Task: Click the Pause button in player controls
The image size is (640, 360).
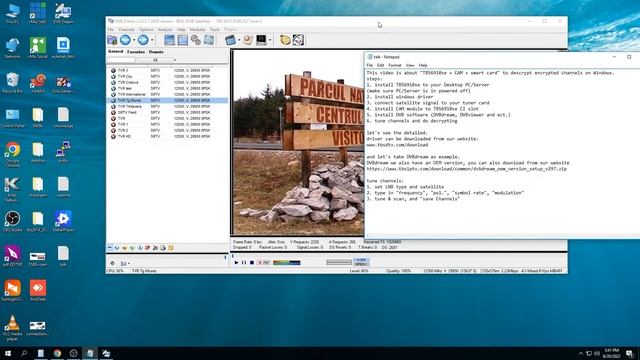Action: 244,262
